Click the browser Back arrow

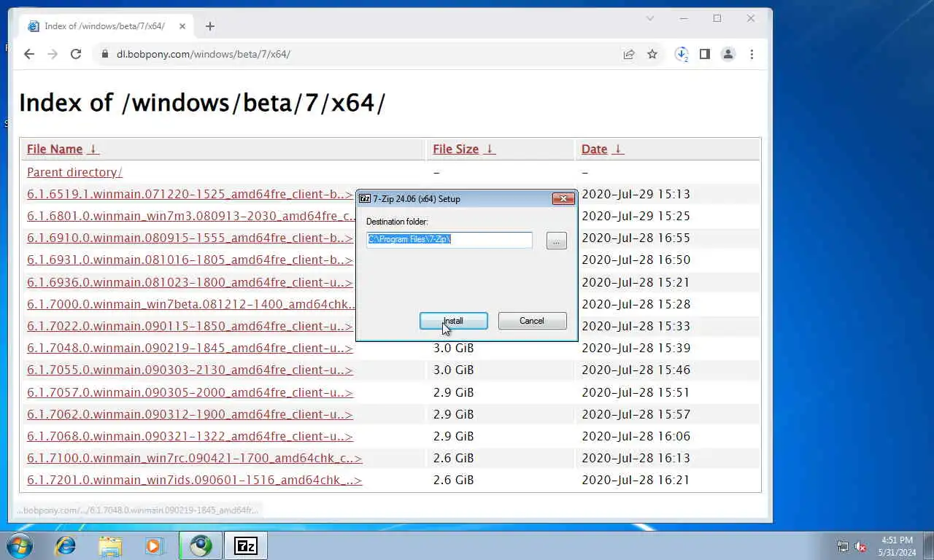(x=29, y=54)
